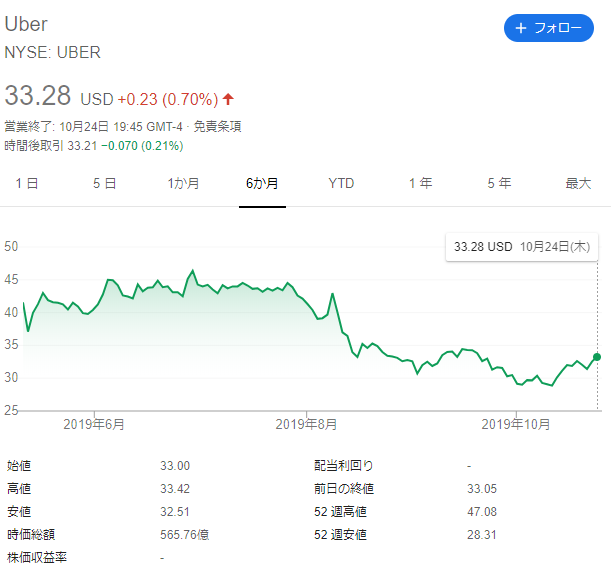Select the 6か月 range tab
Viewport: 611px width, 572px height.
(262, 183)
